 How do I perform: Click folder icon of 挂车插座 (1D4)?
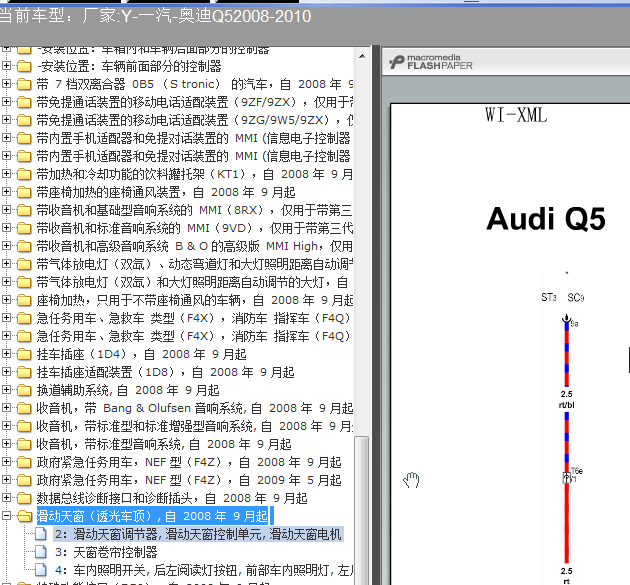coord(24,354)
